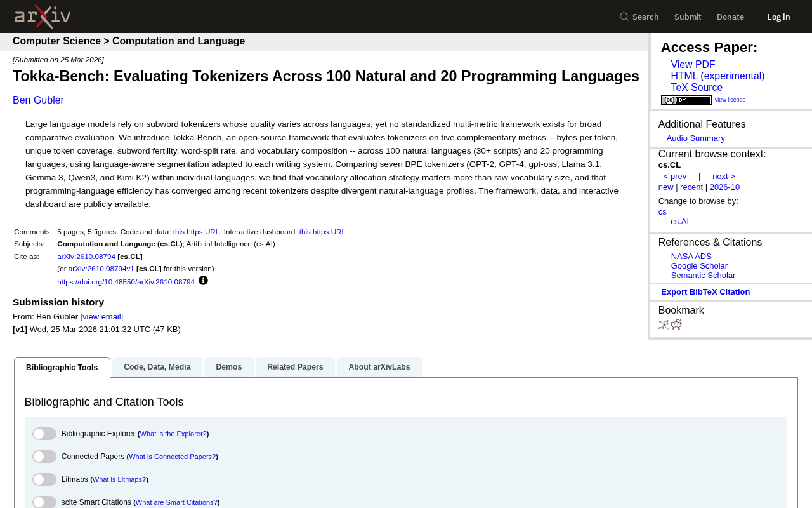Open the new cs.CL listings
The image size is (812, 508).
click(x=666, y=187)
